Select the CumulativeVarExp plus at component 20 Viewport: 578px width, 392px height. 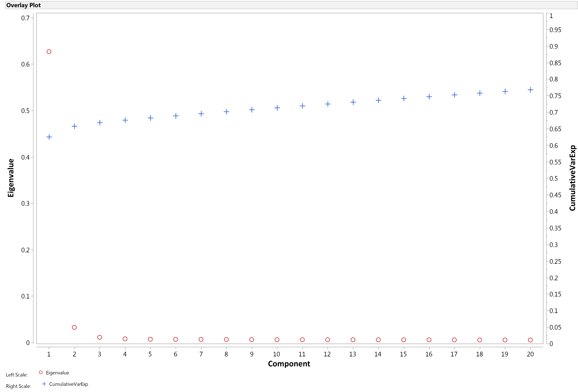tap(530, 90)
